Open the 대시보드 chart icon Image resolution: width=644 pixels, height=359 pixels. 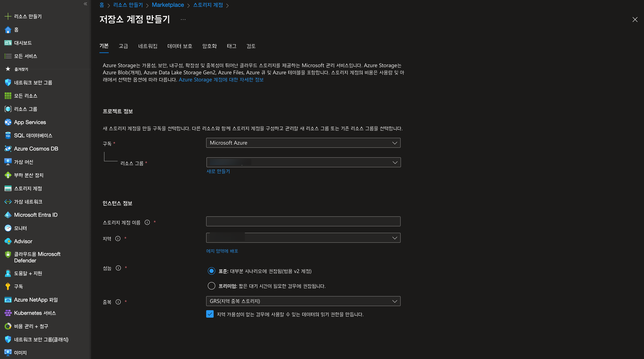tap(8, 43)
